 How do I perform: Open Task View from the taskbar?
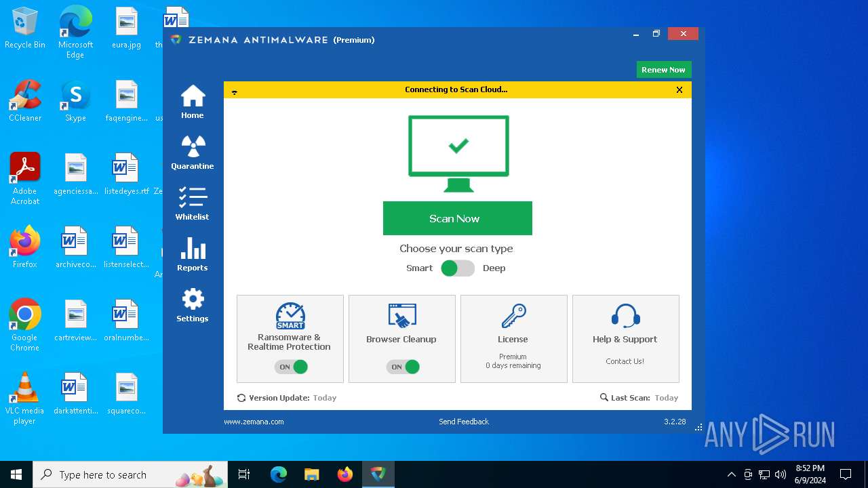[244, 474]
